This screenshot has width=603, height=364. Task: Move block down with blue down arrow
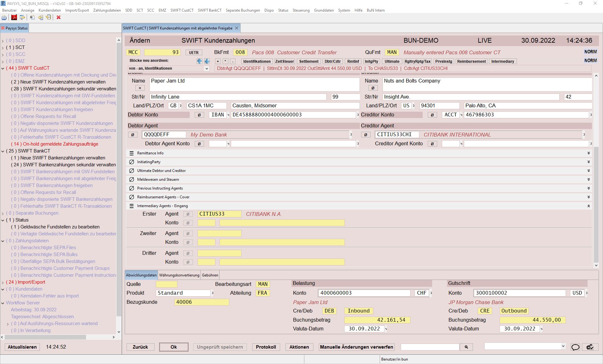(x=207, y=61)
